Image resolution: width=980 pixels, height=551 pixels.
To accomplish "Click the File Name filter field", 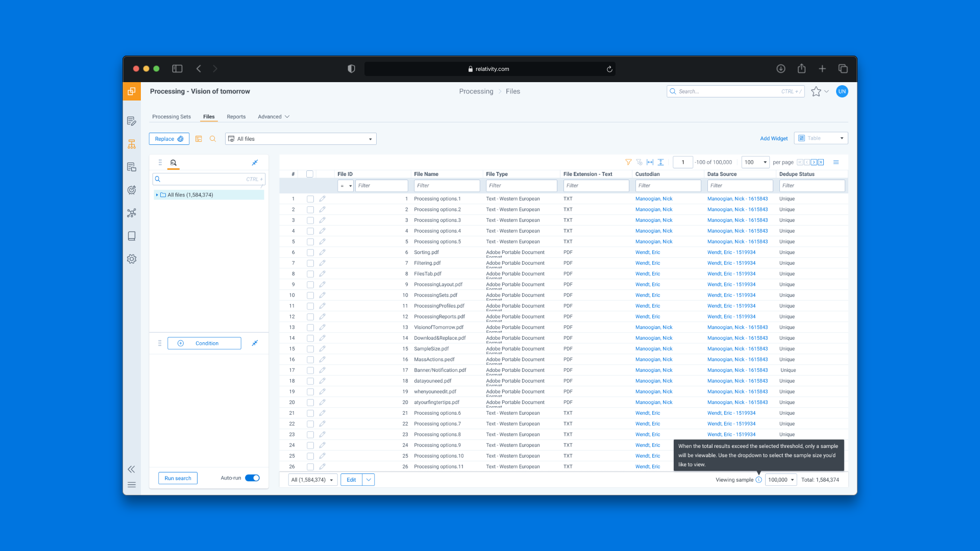I will [x=447, y=186].
